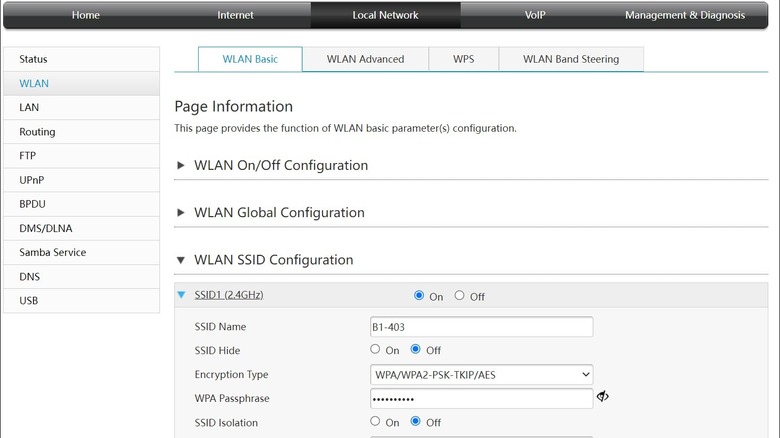Enable SSID Isolation by selecting On

coord(375,422)
